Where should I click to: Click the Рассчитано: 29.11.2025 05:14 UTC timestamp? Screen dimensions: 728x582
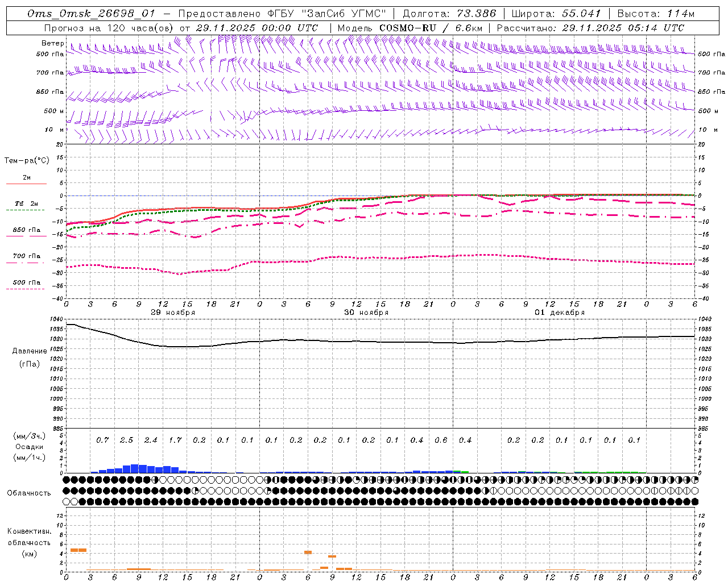590,28
